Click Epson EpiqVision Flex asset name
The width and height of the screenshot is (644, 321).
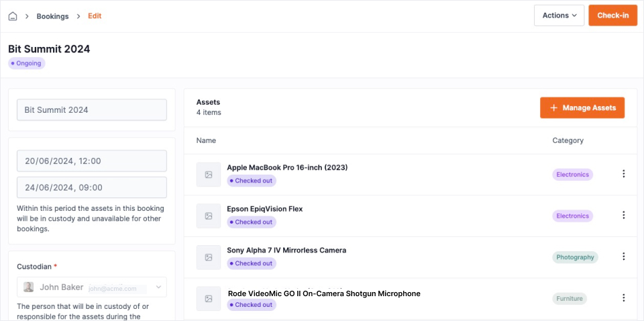(x=265, y=209)
